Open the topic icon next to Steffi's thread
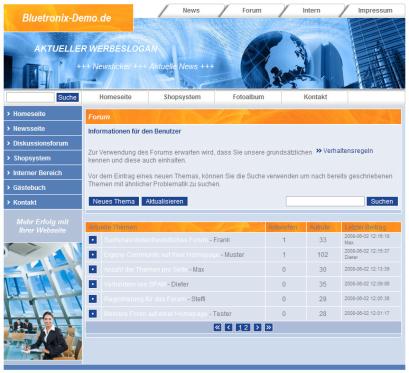The width and height of the screenshot is (409, 373). [x=93, y=299]
